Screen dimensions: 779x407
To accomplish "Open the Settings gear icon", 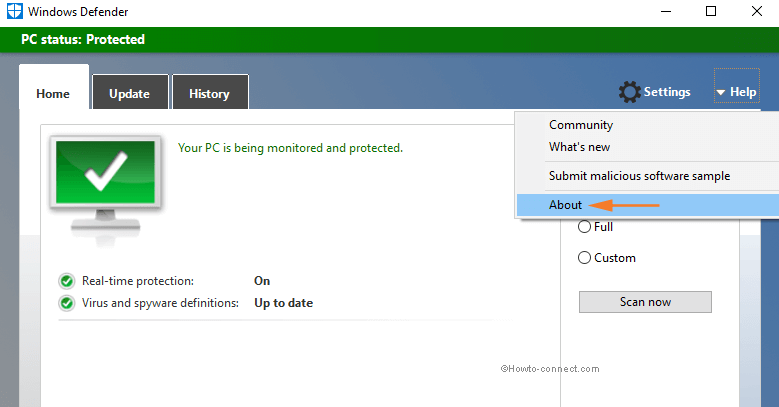I will coord(629,92).
